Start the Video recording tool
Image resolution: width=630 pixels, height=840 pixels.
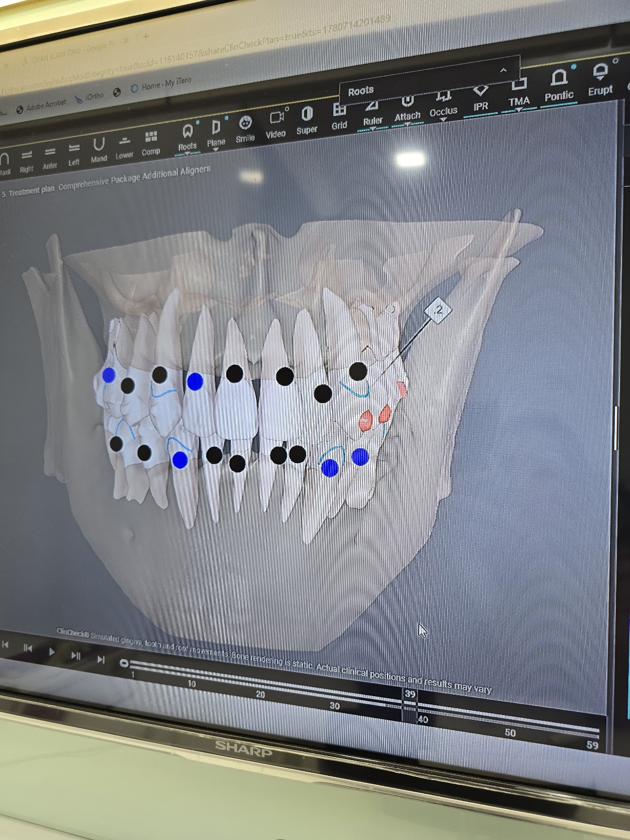click(x=276, y=124)
